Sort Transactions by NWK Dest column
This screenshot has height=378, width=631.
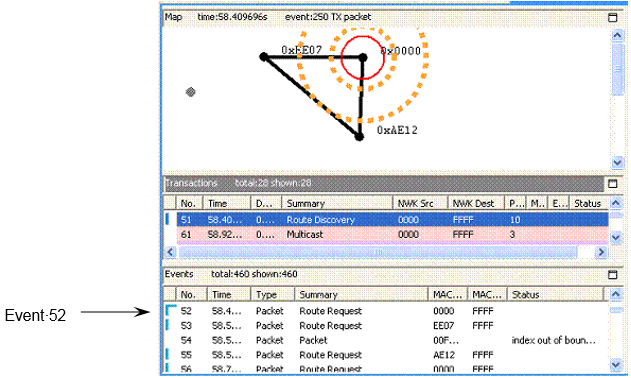476,203
